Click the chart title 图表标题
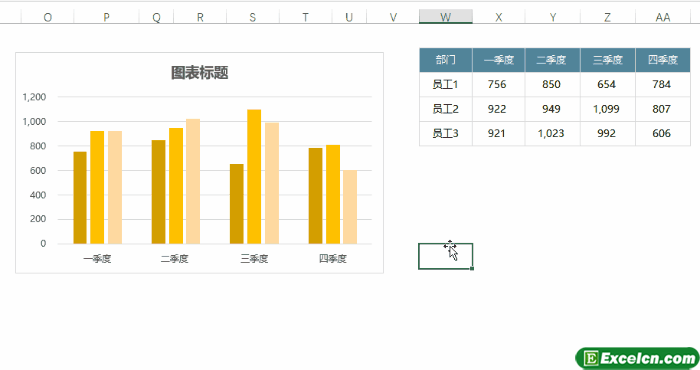This screenshot has width=700, height=370. pyautogui.click(x=200, y=73)
